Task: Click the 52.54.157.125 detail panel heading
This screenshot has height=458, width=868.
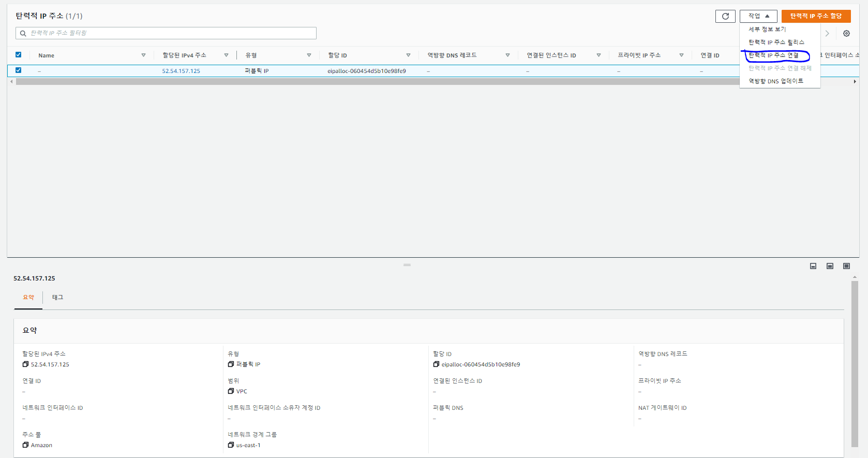Action: click(34, 278)
